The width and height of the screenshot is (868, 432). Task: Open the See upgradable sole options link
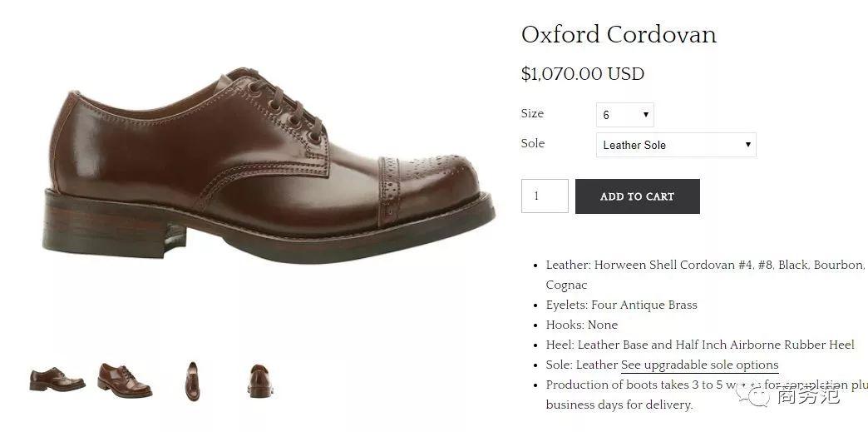[700, 365]
